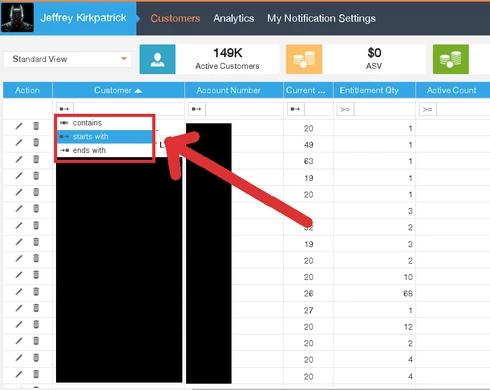Click Customer column sort arrow

(x=138, y=91)
